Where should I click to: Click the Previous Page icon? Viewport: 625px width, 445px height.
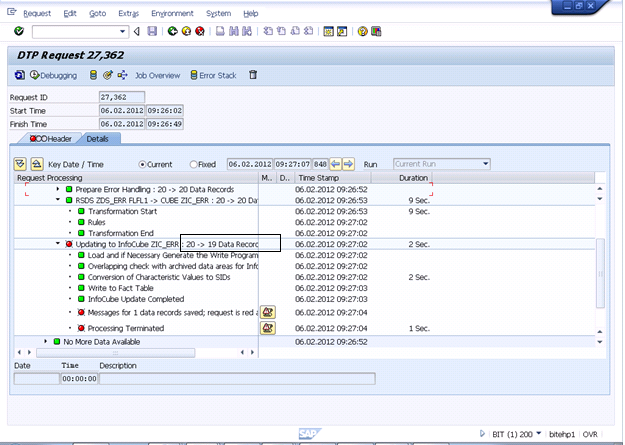(x=281, y=31)
